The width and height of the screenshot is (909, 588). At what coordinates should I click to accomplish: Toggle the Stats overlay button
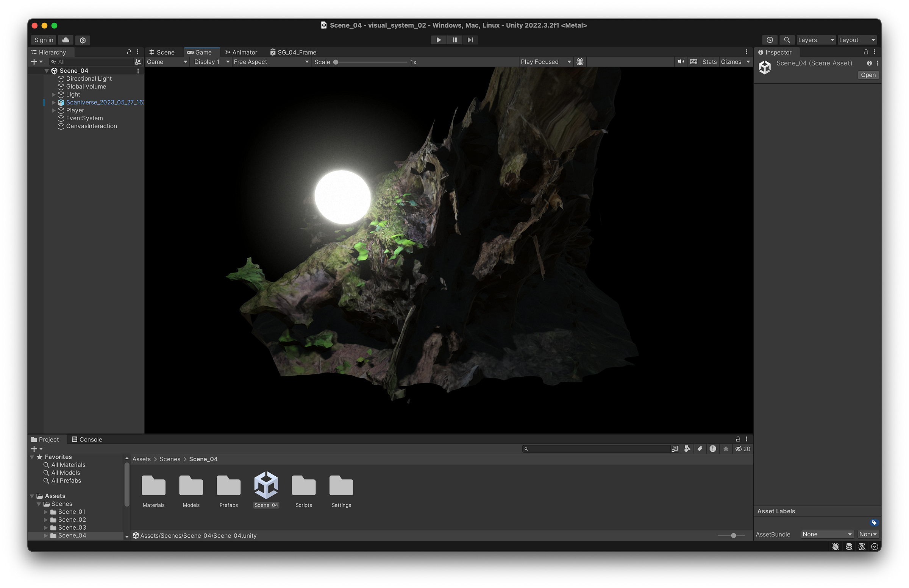709,62
